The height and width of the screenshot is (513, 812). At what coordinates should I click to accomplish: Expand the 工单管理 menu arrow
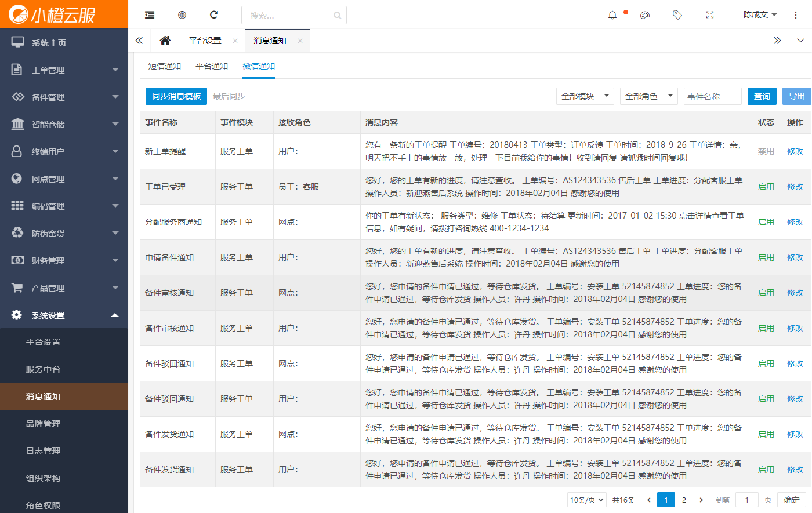[x=115, y=70]
